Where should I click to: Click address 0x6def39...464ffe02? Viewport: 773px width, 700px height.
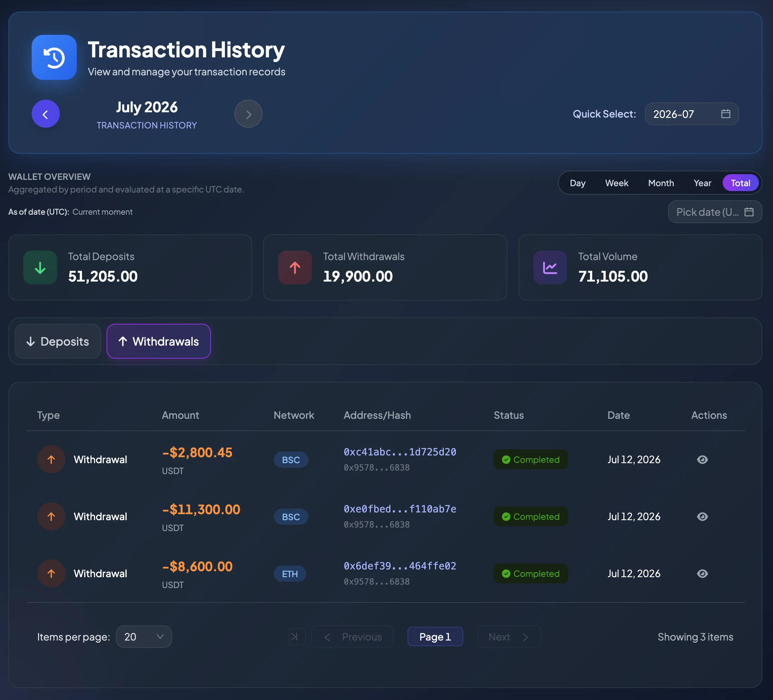(x=400, y=566)
